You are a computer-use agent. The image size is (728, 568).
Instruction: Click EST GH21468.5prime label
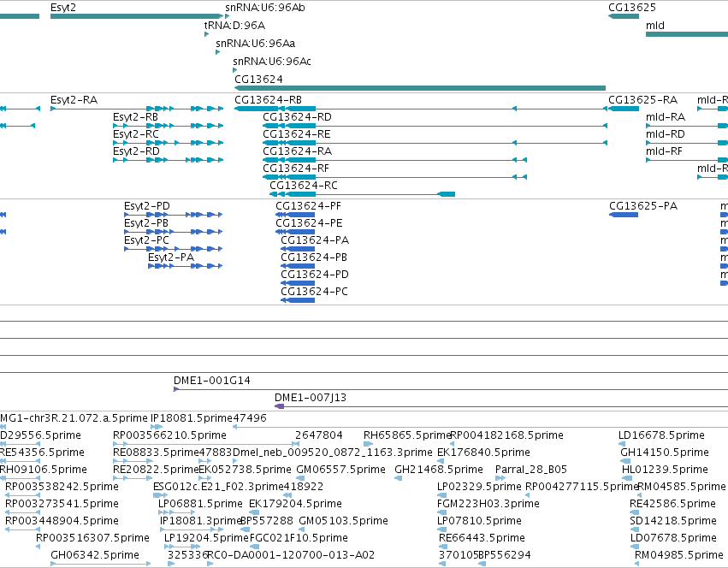(x=439, y=470)
